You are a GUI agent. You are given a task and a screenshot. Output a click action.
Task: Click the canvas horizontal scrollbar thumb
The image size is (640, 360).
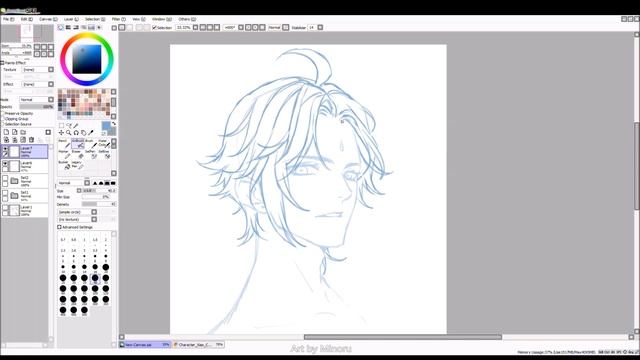tap(402, 337)
